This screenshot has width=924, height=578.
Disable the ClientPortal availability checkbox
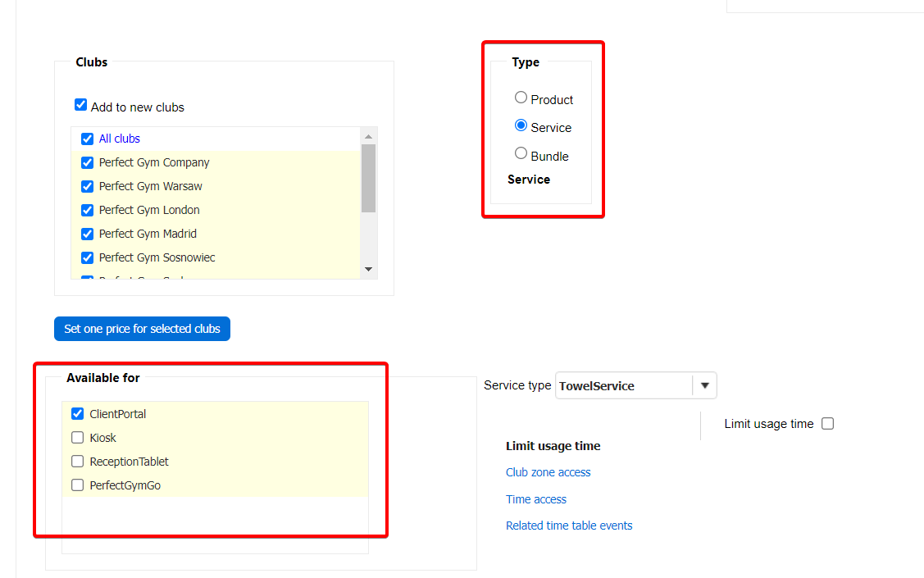tap(78, 414)
